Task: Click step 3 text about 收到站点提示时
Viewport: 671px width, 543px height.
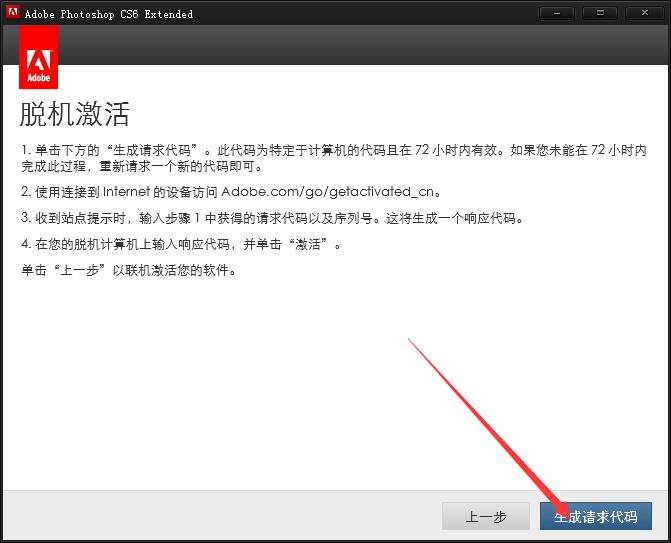Action: 273,218
